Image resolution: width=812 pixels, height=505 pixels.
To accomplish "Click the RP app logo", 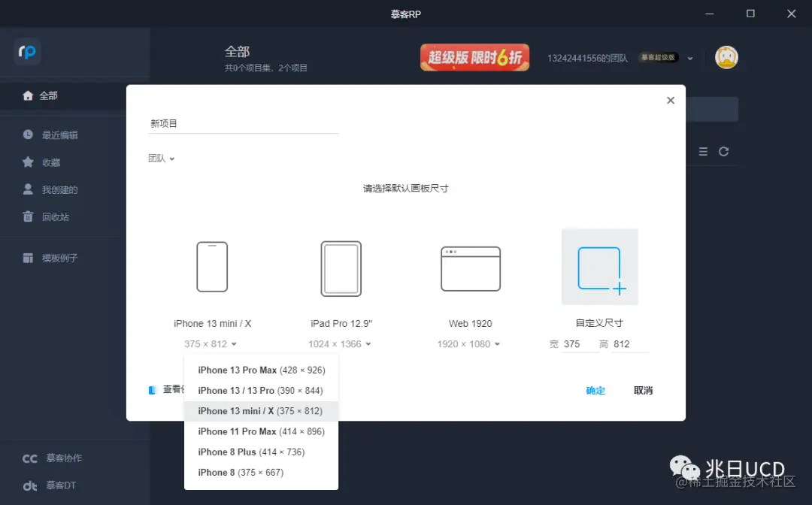I will [x=27, y=52].
